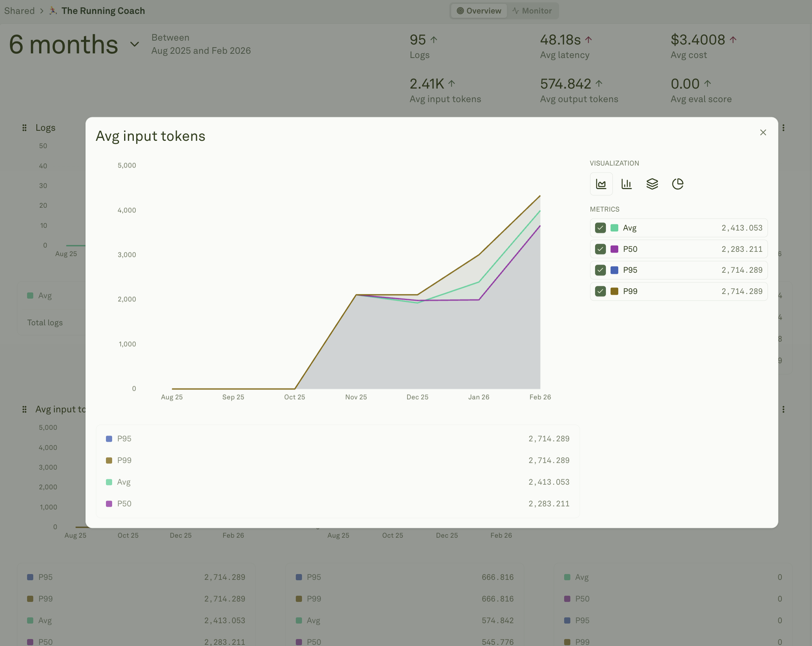812x646 pixels.
Task: Disable the P50 metric checkbox
Action: click(x=600, y=249)
